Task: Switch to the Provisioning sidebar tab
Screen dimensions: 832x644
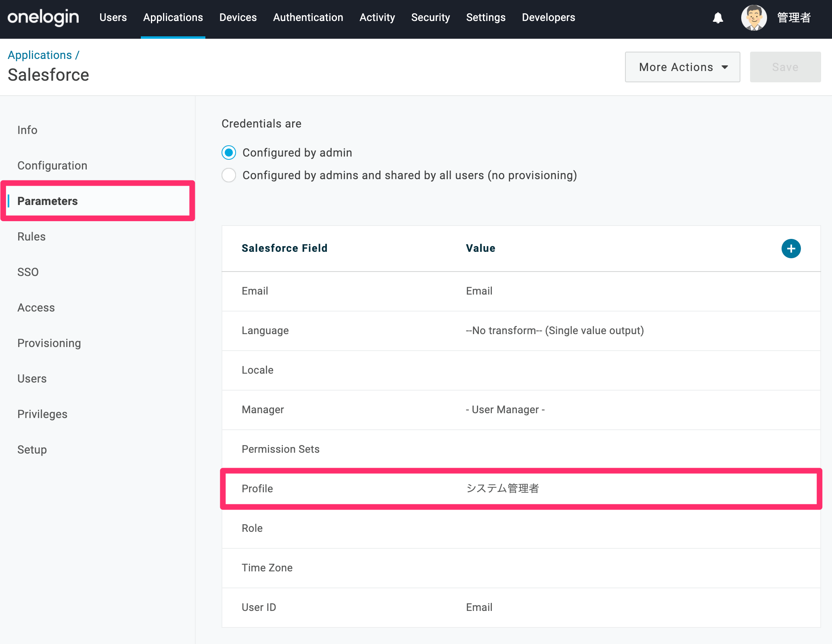Action: click(x=49, y=343)
